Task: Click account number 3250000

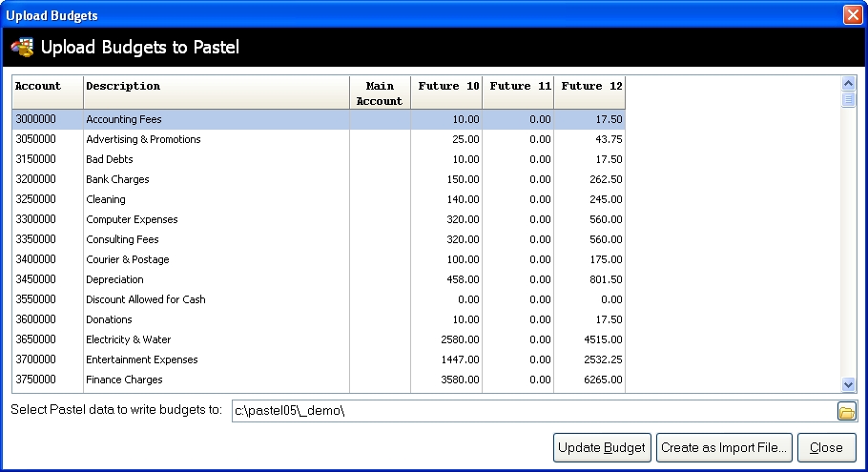Action: [35, 199]
